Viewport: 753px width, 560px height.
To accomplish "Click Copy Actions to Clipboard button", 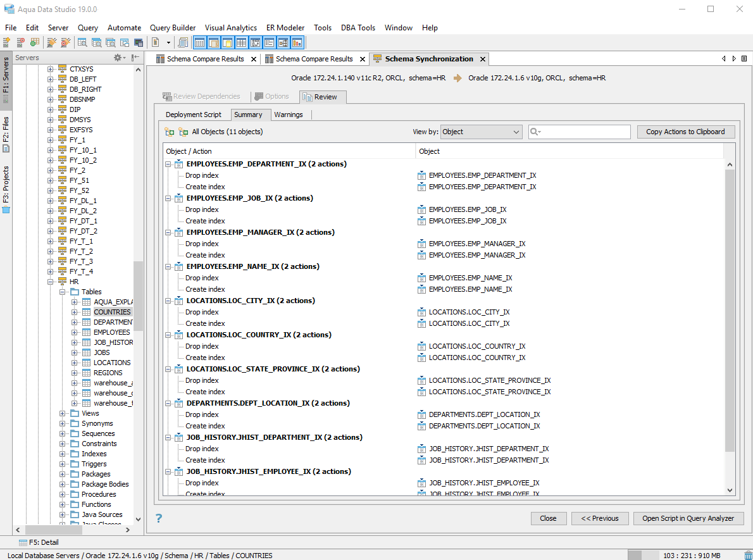I will coord(685,132).
